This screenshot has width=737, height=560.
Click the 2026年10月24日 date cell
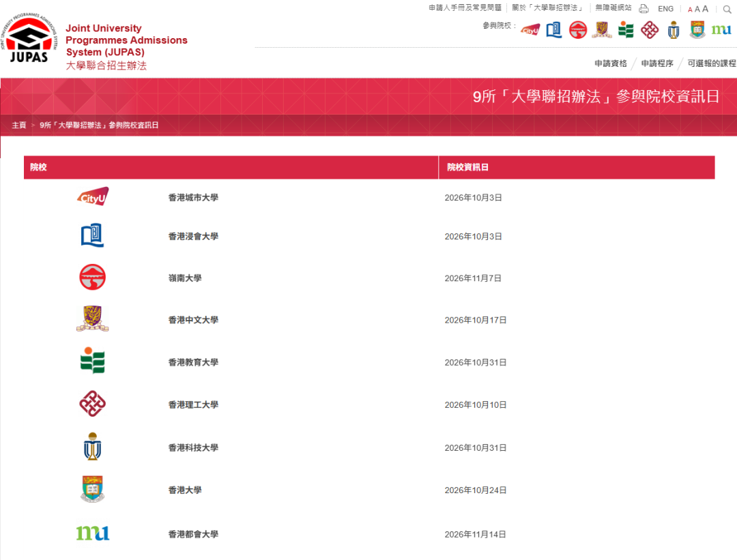(x=475, y=490)
